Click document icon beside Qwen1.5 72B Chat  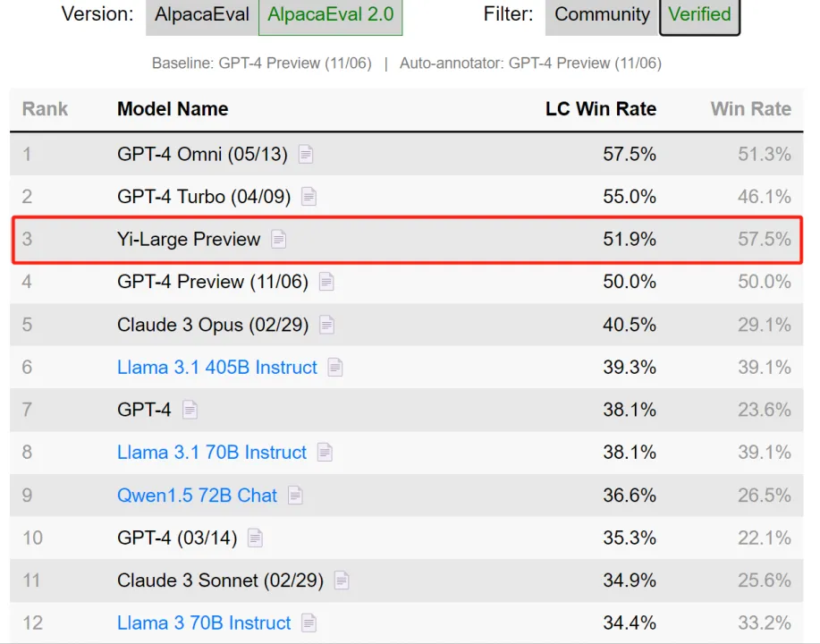point(295,496)
